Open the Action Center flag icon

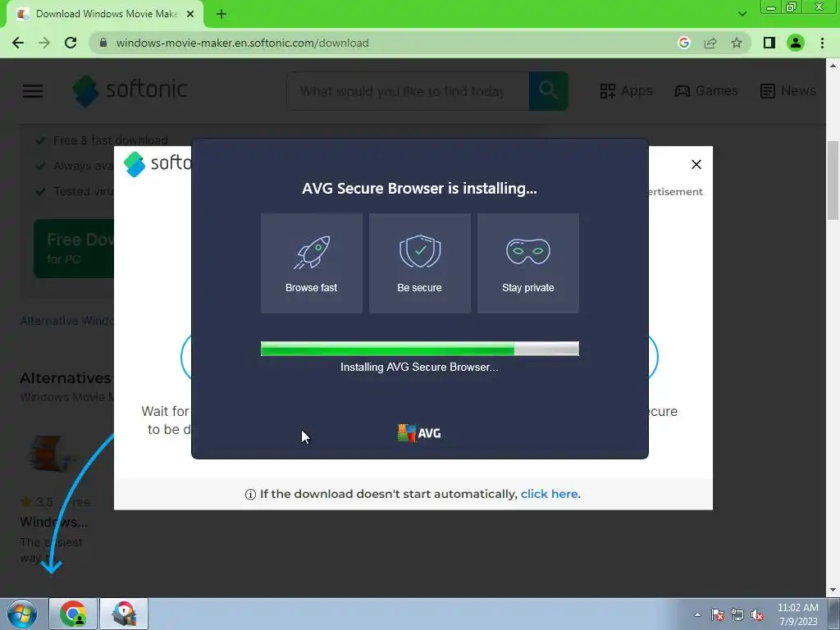pos(718,614)
